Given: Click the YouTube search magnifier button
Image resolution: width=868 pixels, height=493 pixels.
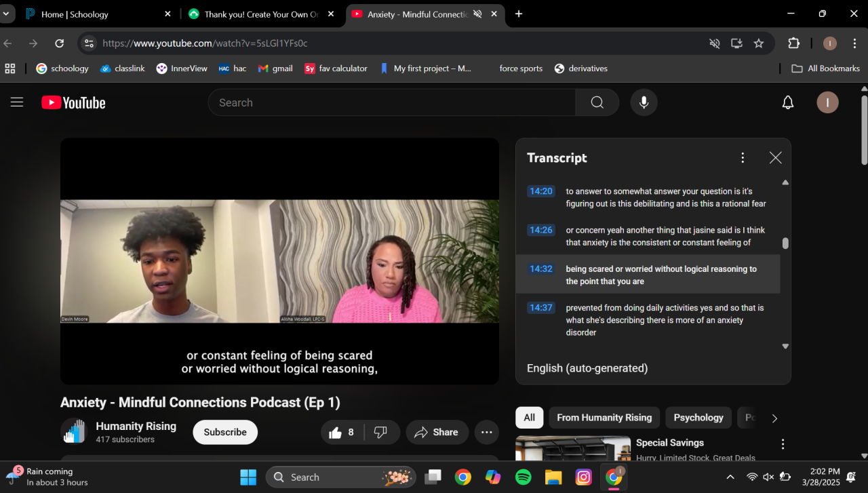Looking at the screenshot, I should click(x=597, y=102).
